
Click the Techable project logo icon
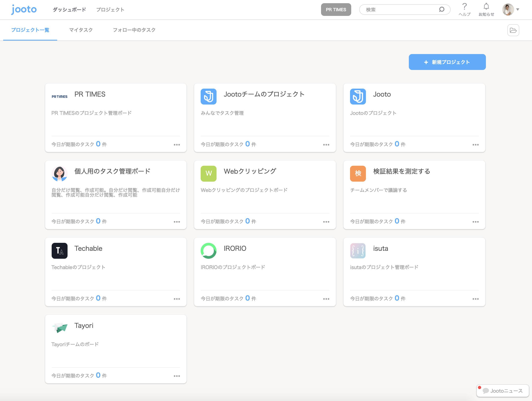coord(59,251)
